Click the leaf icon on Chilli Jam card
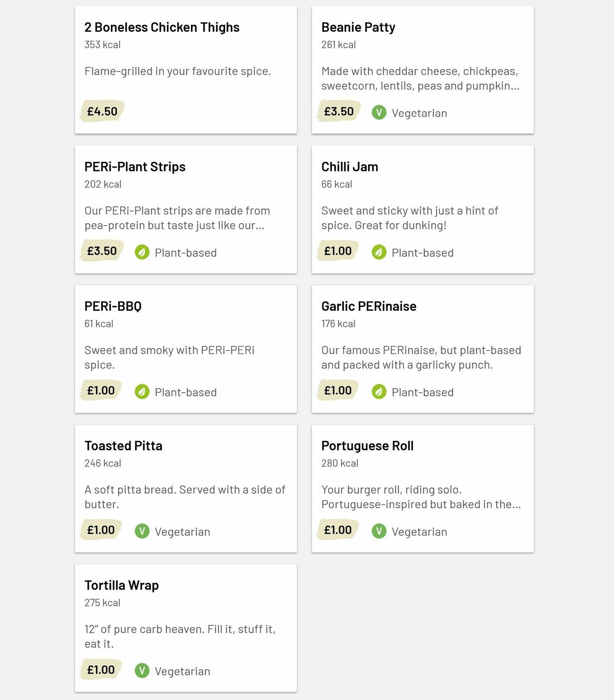The height and width of the screenshot is (700, 614). tap(379, 252)
